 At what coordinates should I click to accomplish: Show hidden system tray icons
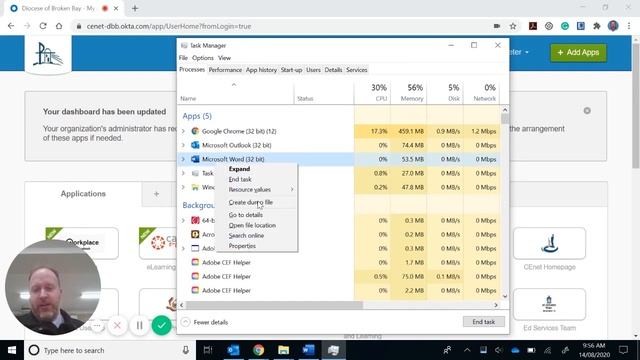467,350
